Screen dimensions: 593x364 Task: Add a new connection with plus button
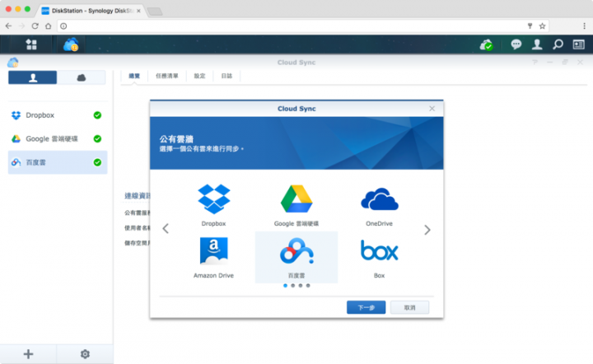tap(28, 354)
